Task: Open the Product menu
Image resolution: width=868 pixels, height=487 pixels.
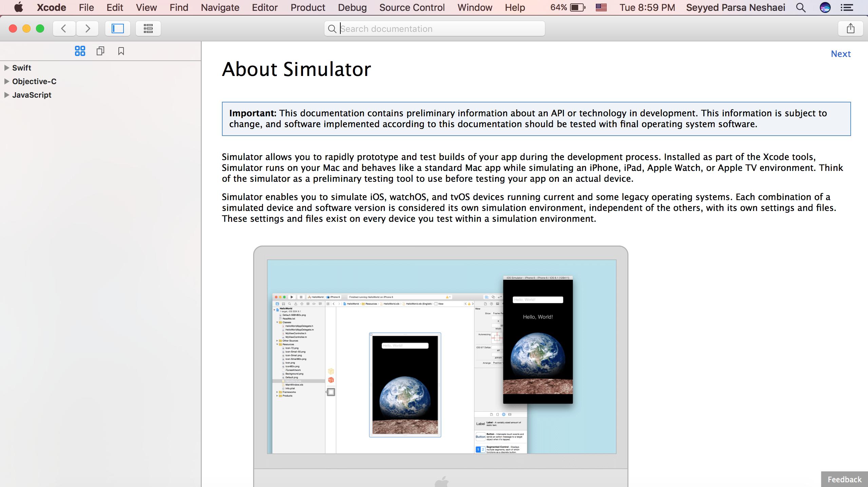Action: coord(307,7)
